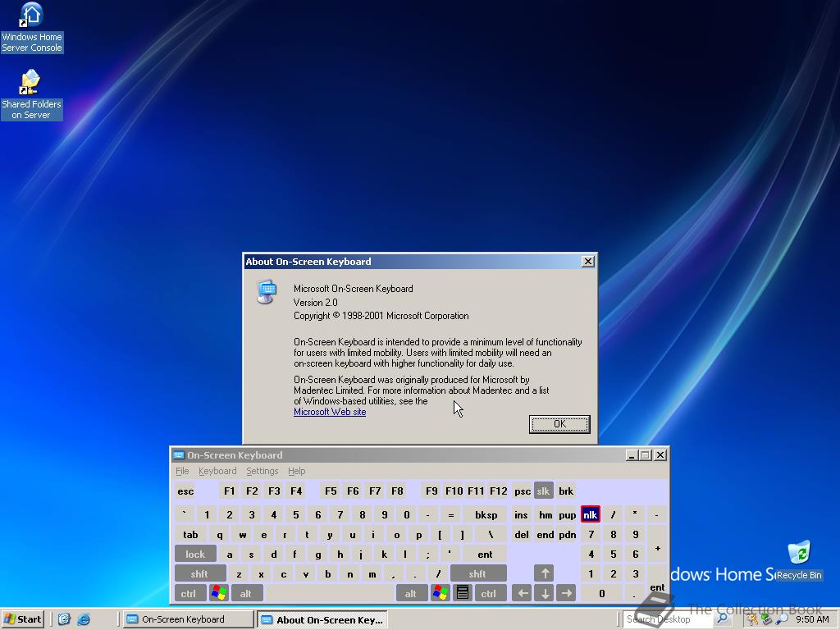
Task: Click the numpad ent key
Action: 657,583
